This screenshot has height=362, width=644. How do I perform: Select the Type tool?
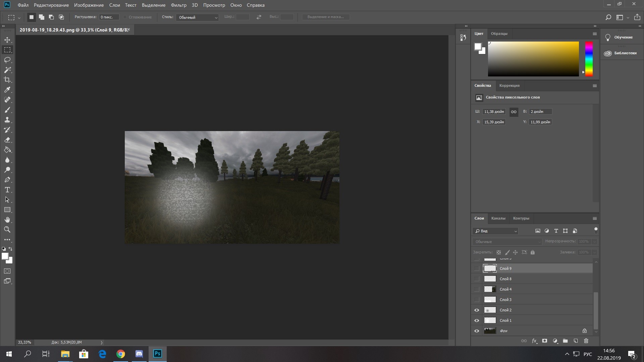pyautogui.click(x=7, y=190)
